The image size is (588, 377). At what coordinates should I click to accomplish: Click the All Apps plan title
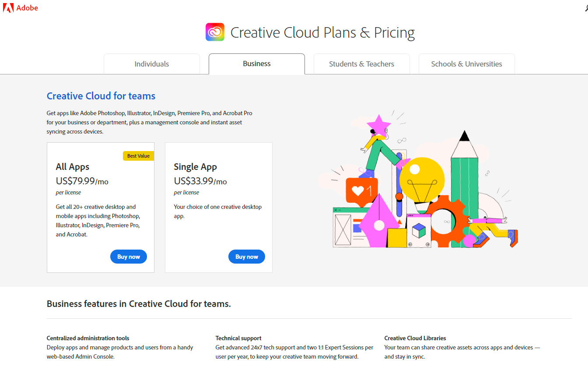(73, 167)
